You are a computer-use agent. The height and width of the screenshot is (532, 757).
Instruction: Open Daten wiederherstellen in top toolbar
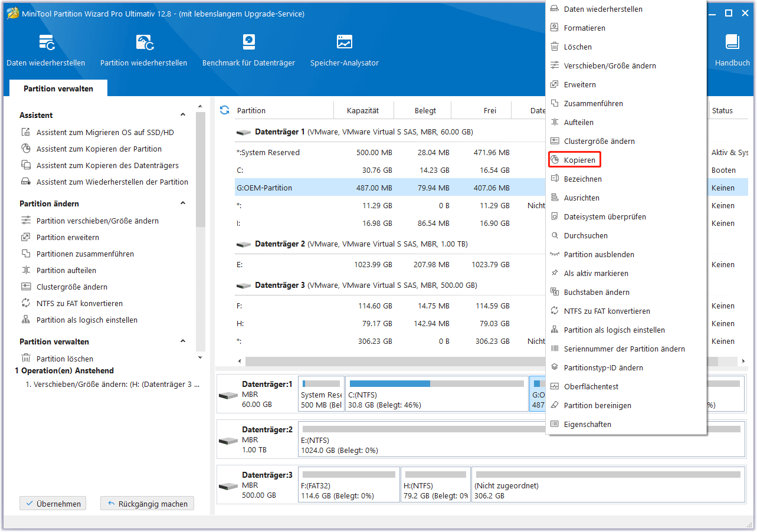[46, 50]
